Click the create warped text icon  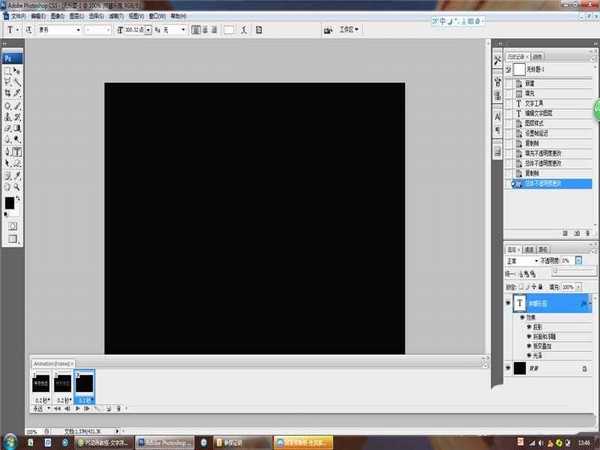245,31
